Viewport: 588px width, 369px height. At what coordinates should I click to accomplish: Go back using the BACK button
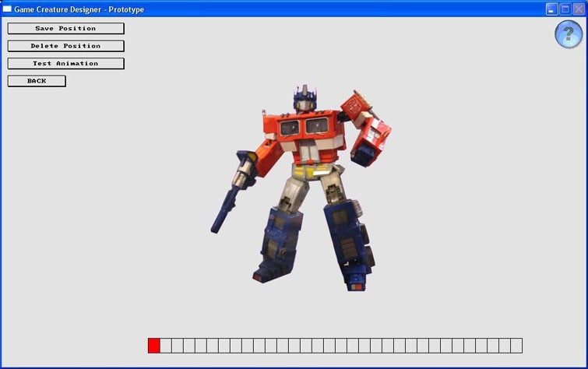37,81
